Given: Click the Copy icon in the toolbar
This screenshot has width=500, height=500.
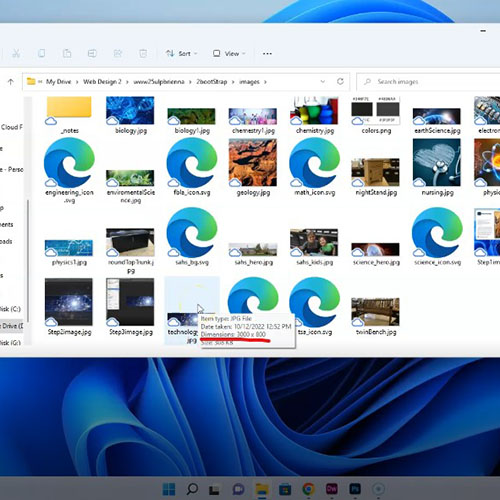Looking at the screenshot, I should point(41,53).
